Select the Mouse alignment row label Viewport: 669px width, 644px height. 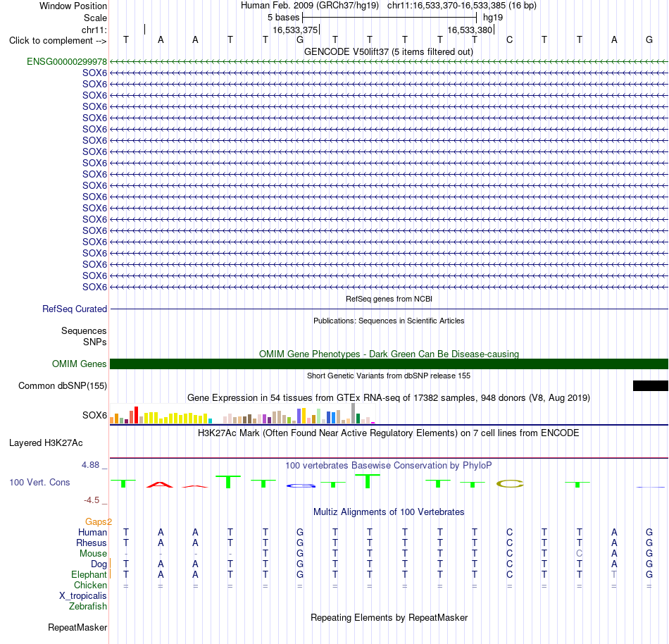[x=93, y=554]
